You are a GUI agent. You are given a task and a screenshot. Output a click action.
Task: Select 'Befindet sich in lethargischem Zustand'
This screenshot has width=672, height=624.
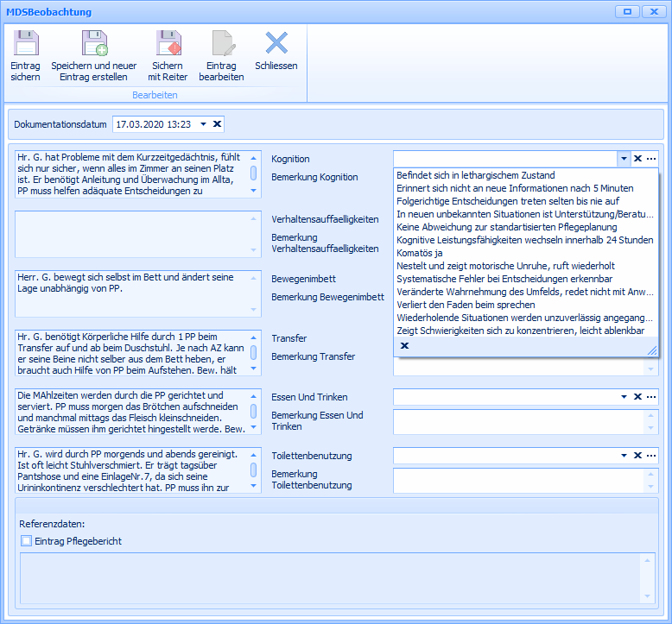point(475,175)
